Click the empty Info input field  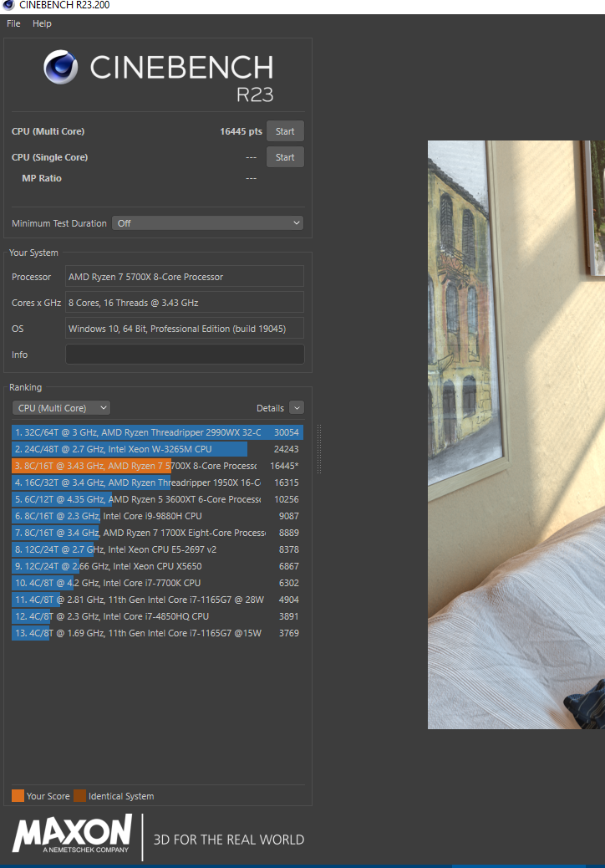coord(184,355)
